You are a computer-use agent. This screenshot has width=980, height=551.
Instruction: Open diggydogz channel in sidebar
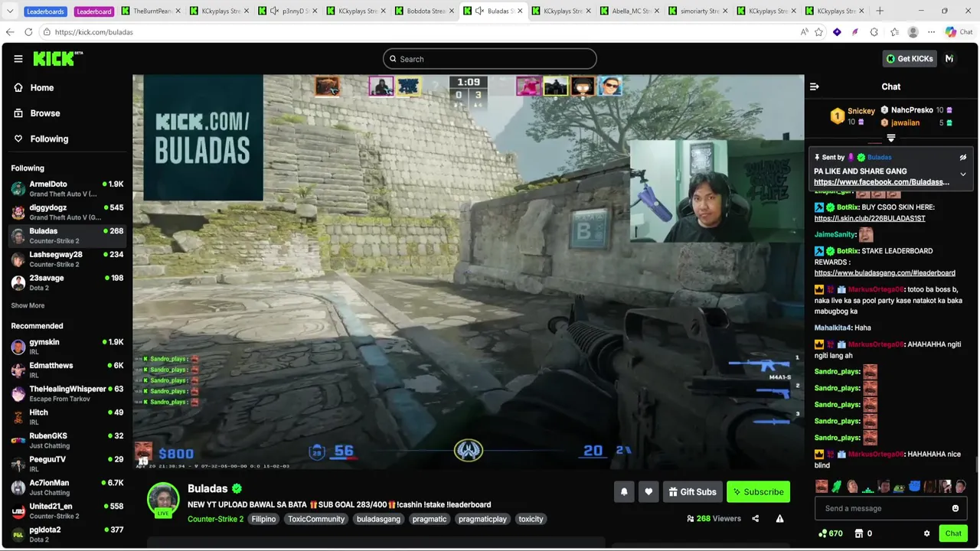pyautogui.click(x=67, y=212)
